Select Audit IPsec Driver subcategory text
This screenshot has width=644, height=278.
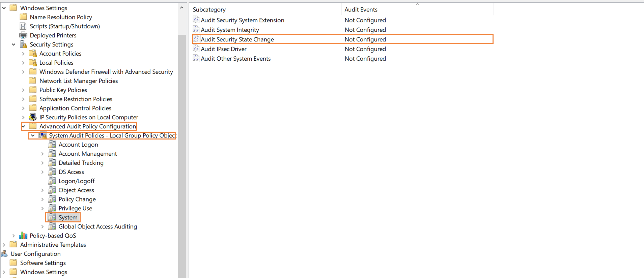[x=224, y=49]
